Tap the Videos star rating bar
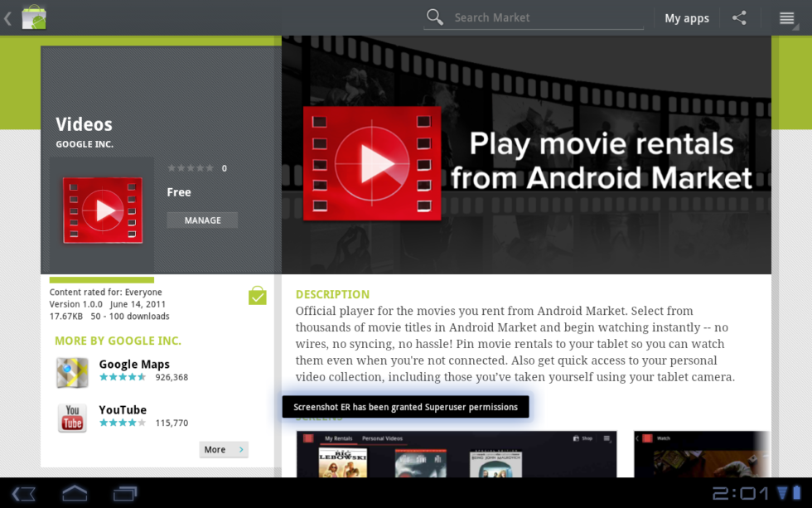The width and height of the screenshot is (812, 508). pos(191,168)
